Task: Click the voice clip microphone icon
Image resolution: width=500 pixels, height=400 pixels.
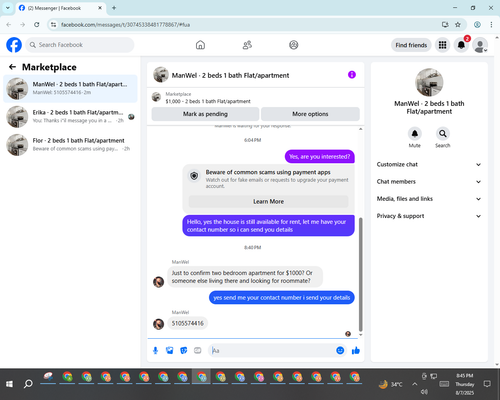Action: click(155, 350)
